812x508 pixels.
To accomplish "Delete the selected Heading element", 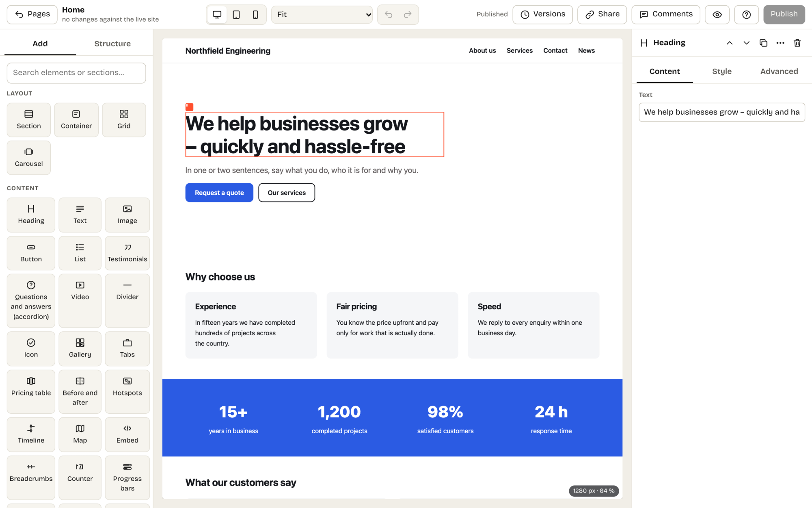I will click(x=797, y=43).
